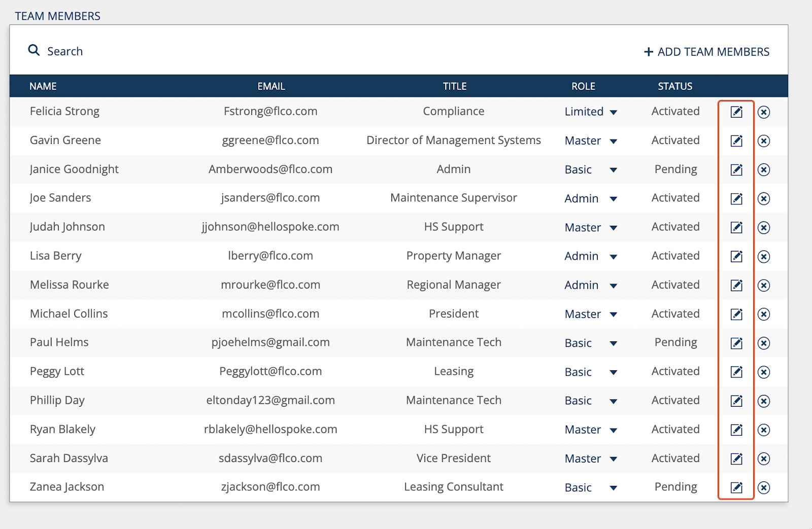Image resolution: width=812 pixels, height=529 pixels.
Task: Edit Lisa Berry's profile
Action: (x=736, y=256)
